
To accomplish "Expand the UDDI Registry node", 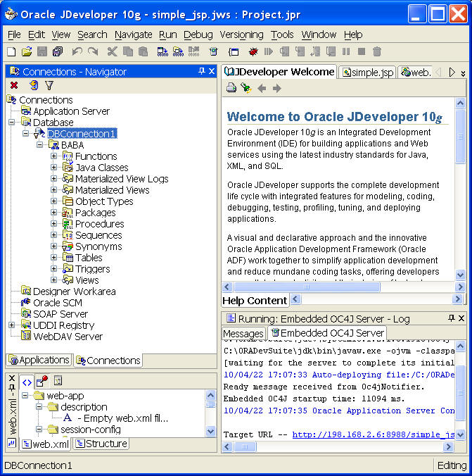I will click(x=11, y=325).
